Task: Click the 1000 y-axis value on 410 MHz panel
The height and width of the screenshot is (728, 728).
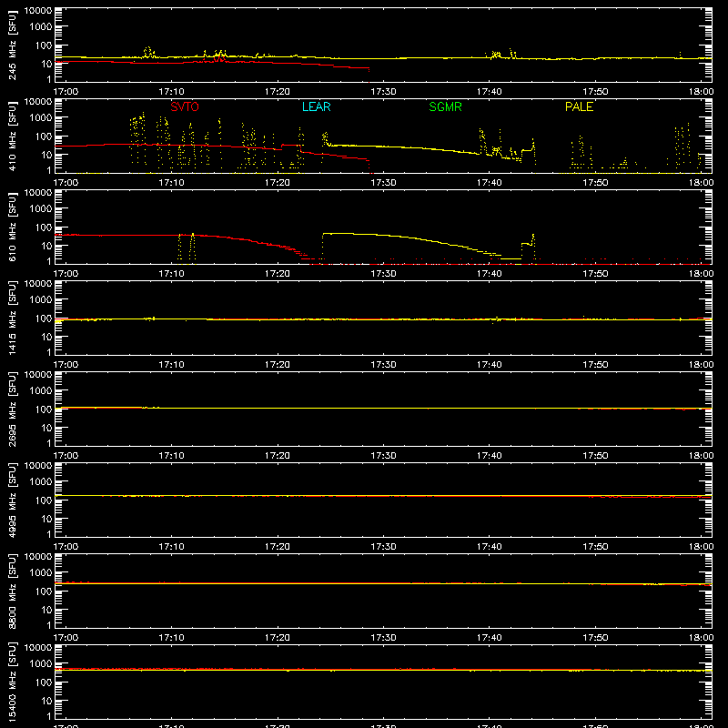Action: (x=41, y=118)
